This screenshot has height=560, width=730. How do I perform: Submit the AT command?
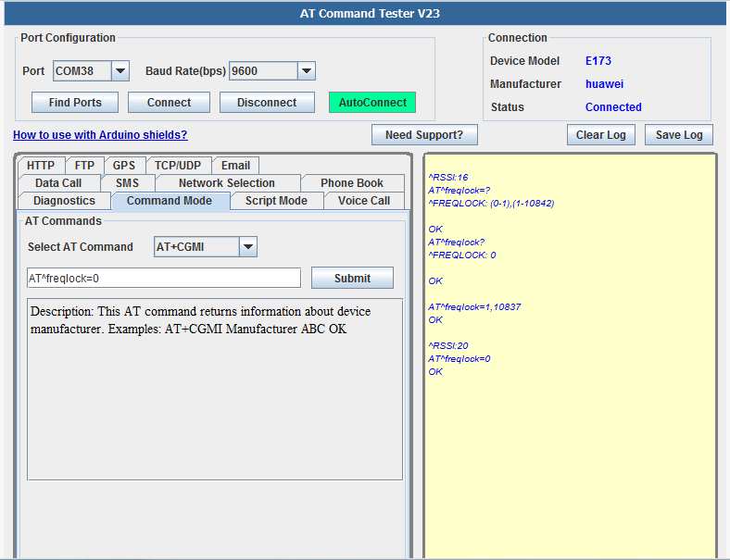click(x=352, y=278)
